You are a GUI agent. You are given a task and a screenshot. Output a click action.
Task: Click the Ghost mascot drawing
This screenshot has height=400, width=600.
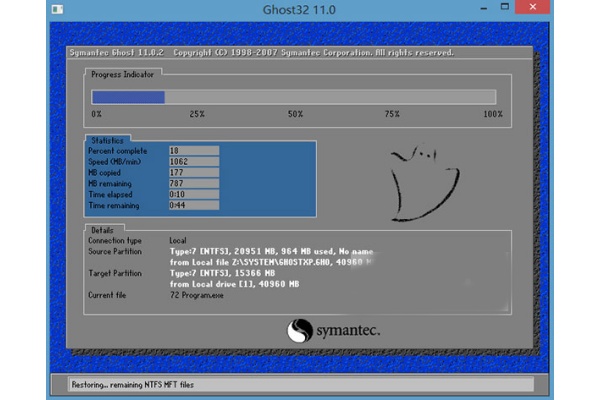424,183
